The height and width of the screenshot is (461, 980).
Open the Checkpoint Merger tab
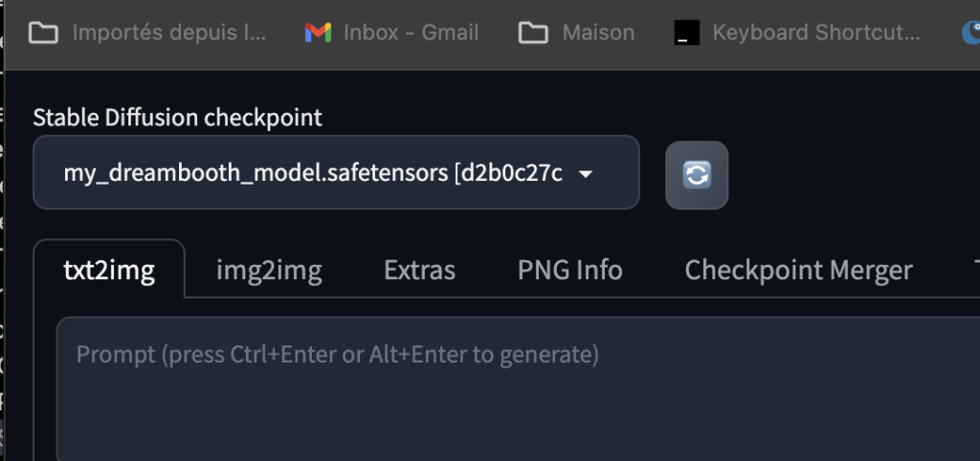[x=798, y=270]
